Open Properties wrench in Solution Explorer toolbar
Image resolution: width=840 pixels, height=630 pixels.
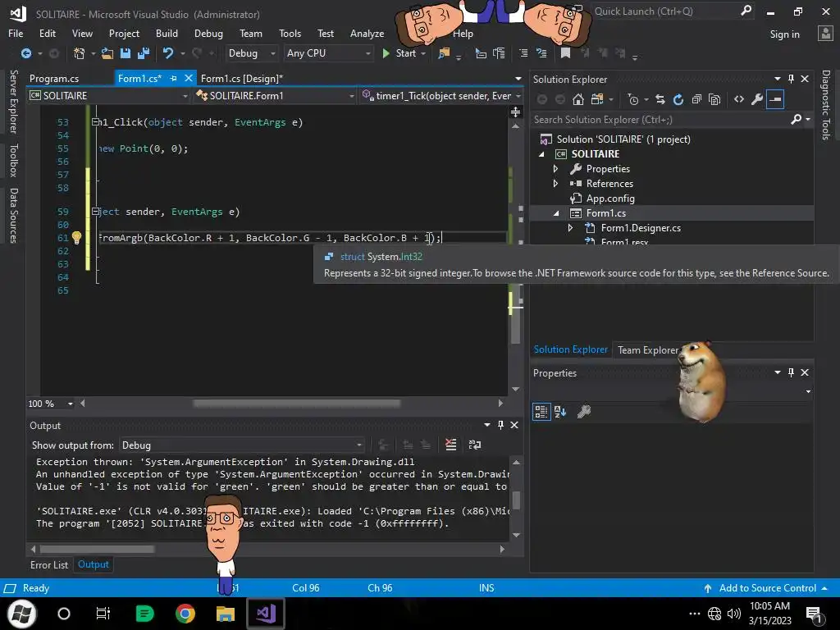(x=757, y=99)
